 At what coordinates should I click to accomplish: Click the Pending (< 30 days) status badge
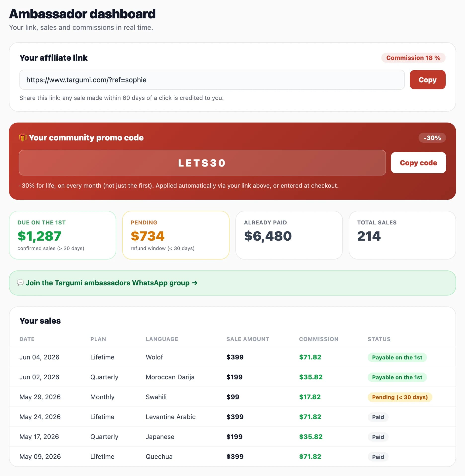[400, 397]
